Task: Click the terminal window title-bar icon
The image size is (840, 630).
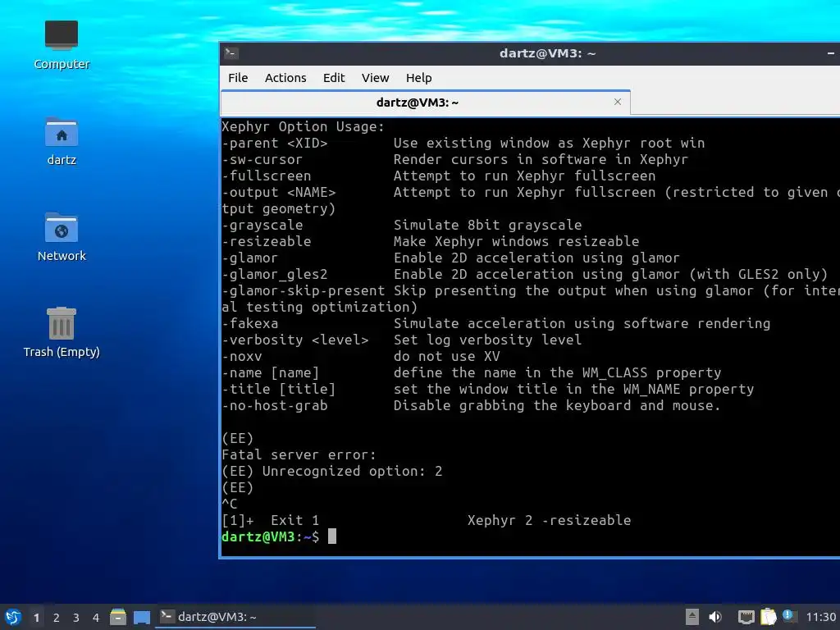Action: coord(231,53)
